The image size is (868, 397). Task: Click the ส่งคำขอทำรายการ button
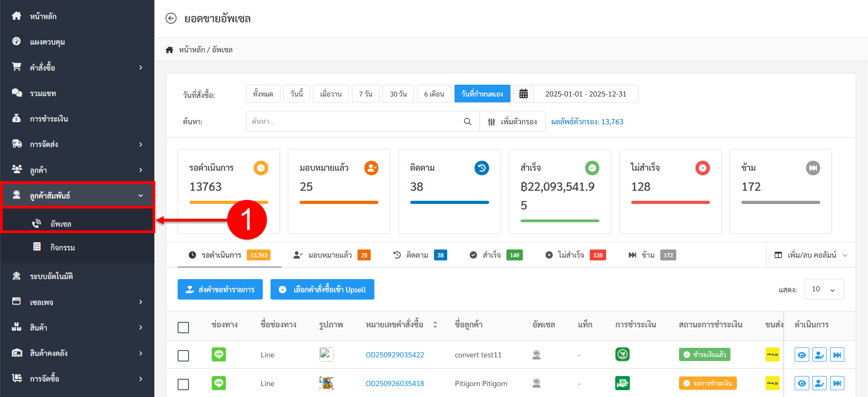pyautogui.click(x=220, y=290)
